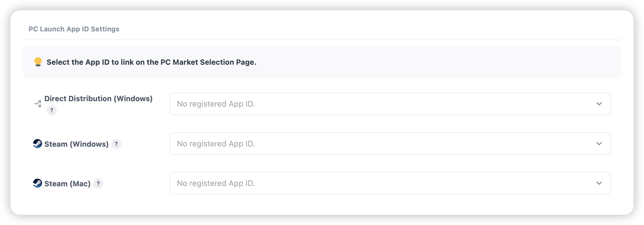Expand Direct Distribution dropdown using its chevron

coord(599,104)
